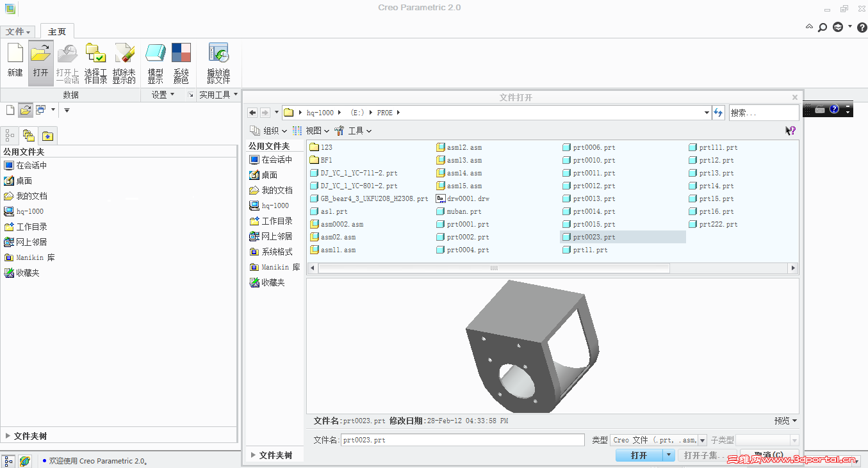The height and width of the screenshot is (468, 868).
Task: Select 网上邻居 in the left navigator panel
Action: tap(26, 242)
